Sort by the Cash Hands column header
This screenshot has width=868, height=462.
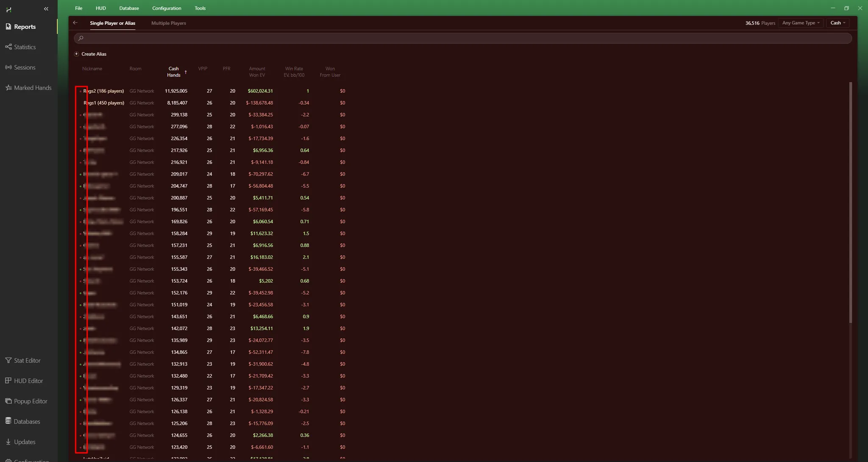tap(174, 72)
